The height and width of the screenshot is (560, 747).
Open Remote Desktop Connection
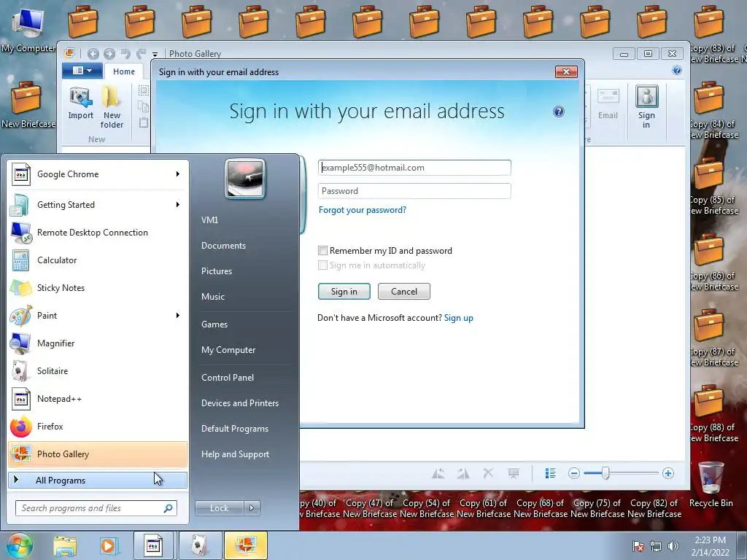point(98,233)
